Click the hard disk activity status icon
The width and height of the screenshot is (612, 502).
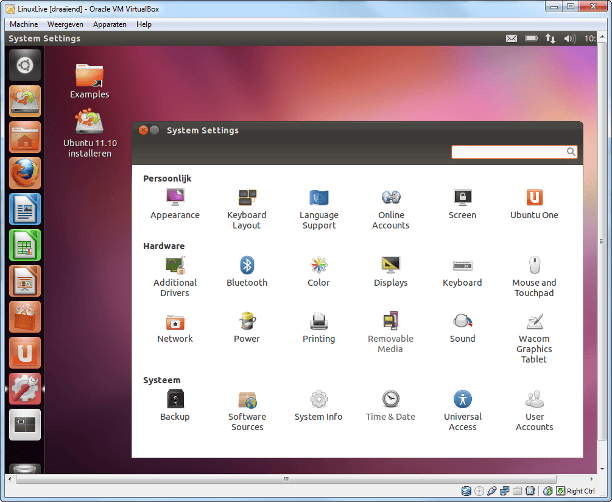point(466,491)
